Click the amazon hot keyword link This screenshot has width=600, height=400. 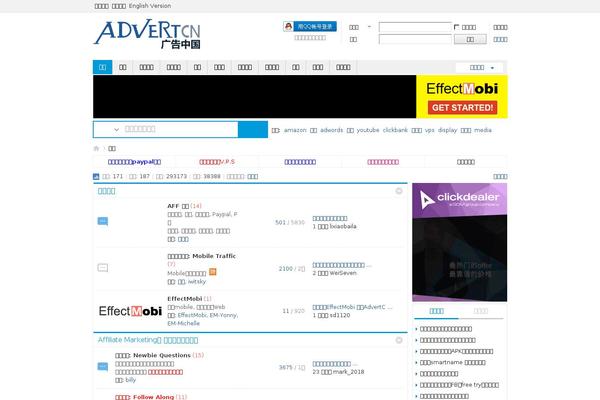[x=295, y=130]
